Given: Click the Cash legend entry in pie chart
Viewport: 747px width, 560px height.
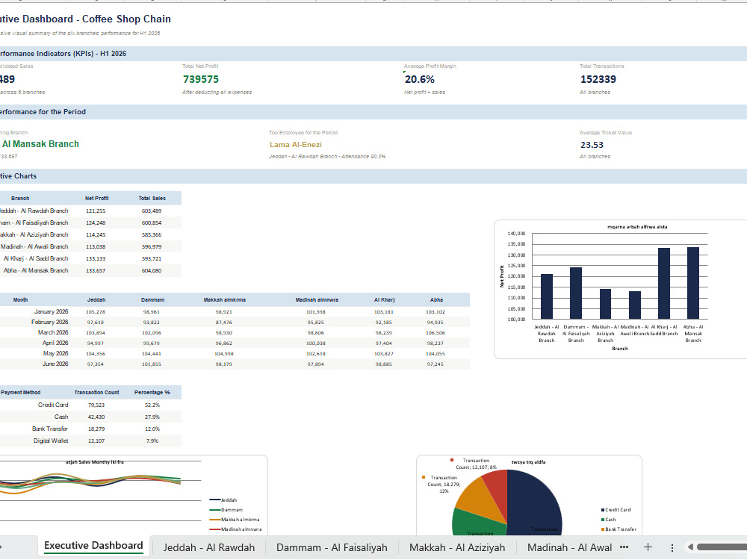Looking at the screenshot, I should 608,520.
